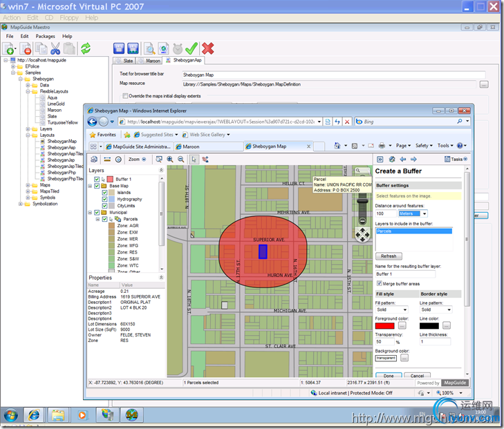Choose the arrow Select tool in map toolbar
The width and height of the screenshot is (504, 429).
(194, 159)
